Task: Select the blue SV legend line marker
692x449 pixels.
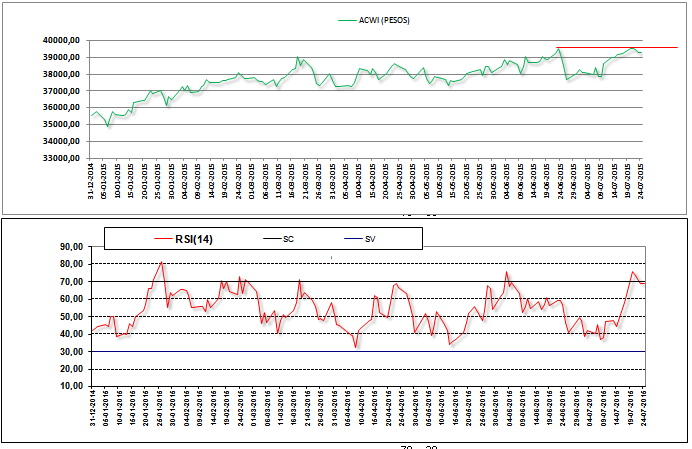Action: 353,239
